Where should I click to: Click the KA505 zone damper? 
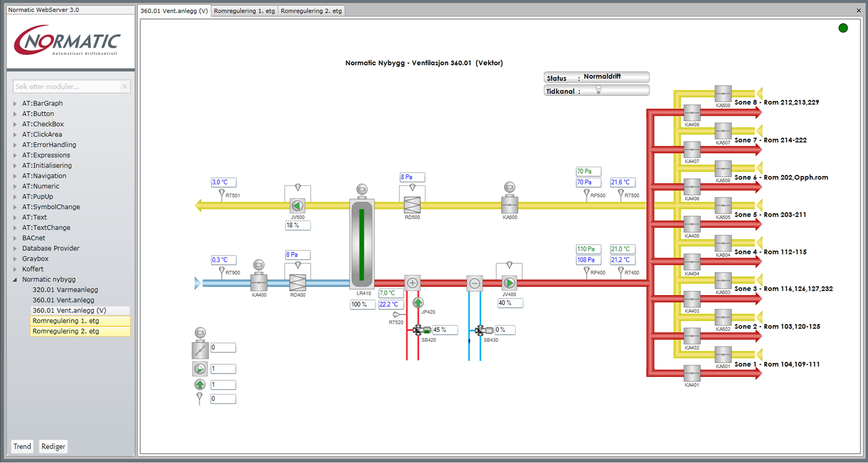[723, 206]
